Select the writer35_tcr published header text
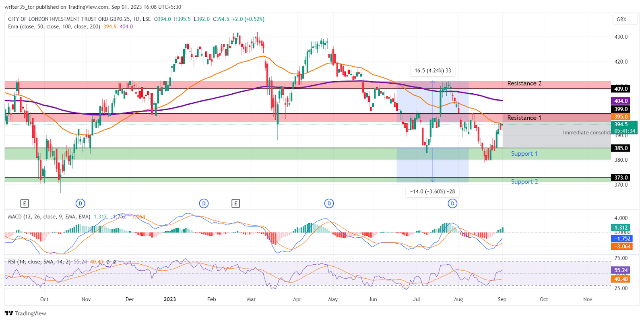 [x=93, y=7]
